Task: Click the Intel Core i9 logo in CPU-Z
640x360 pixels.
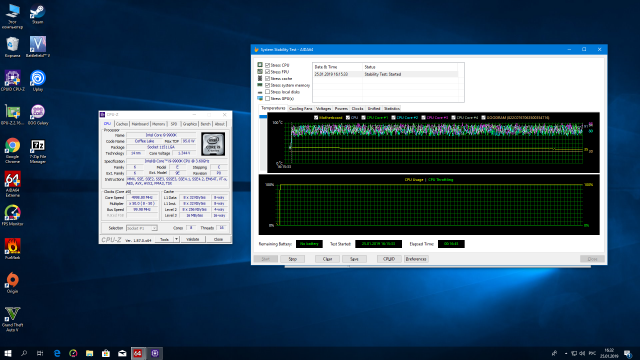Action: click(213, 144)
